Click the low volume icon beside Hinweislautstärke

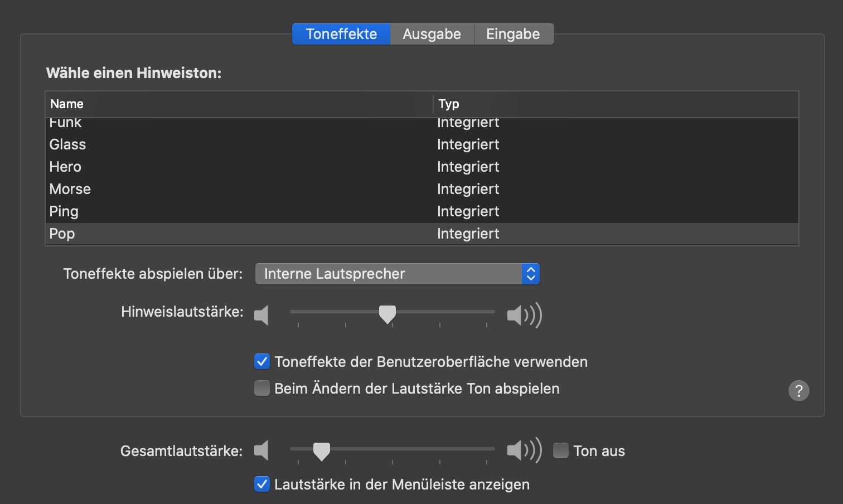261,316
